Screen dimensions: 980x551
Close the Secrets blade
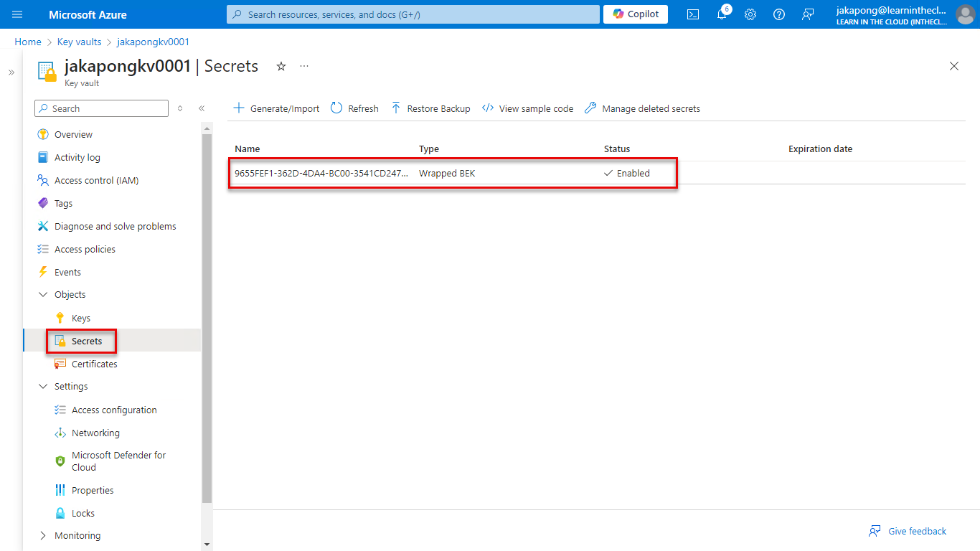click(x=954, y=66)
